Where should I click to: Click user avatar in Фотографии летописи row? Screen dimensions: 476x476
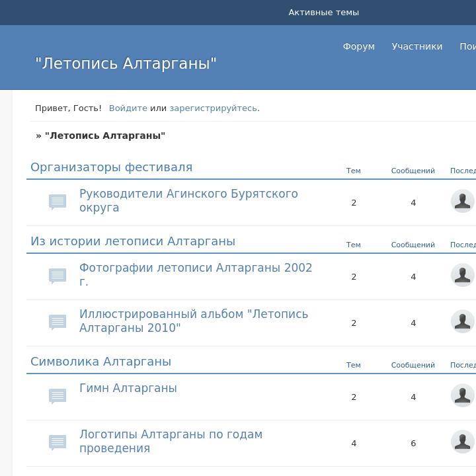click(x=463, y=275)
